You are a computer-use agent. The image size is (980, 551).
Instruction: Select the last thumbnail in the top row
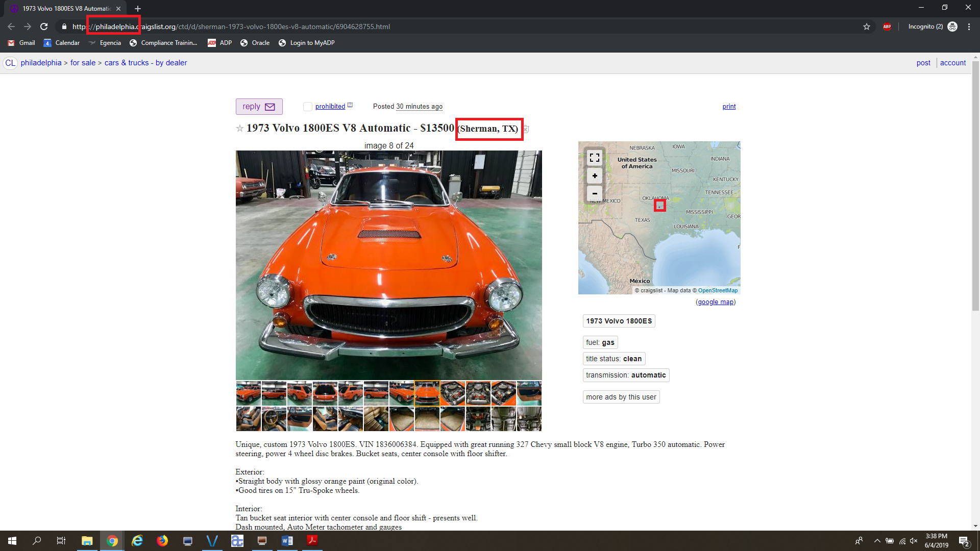point(529,393)
